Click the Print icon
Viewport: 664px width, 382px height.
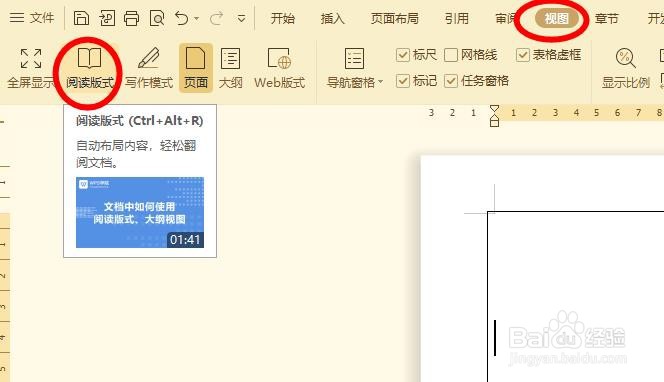coord(132,18)
